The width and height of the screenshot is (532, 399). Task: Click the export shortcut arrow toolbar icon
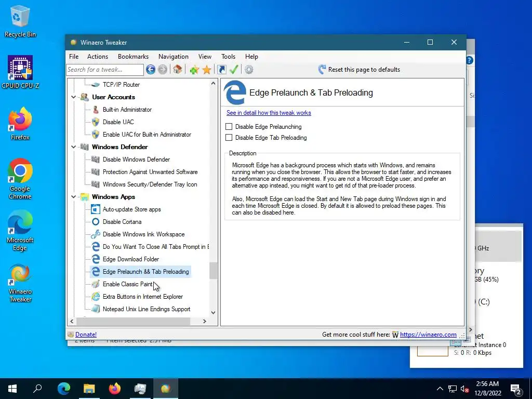(221, 70)
